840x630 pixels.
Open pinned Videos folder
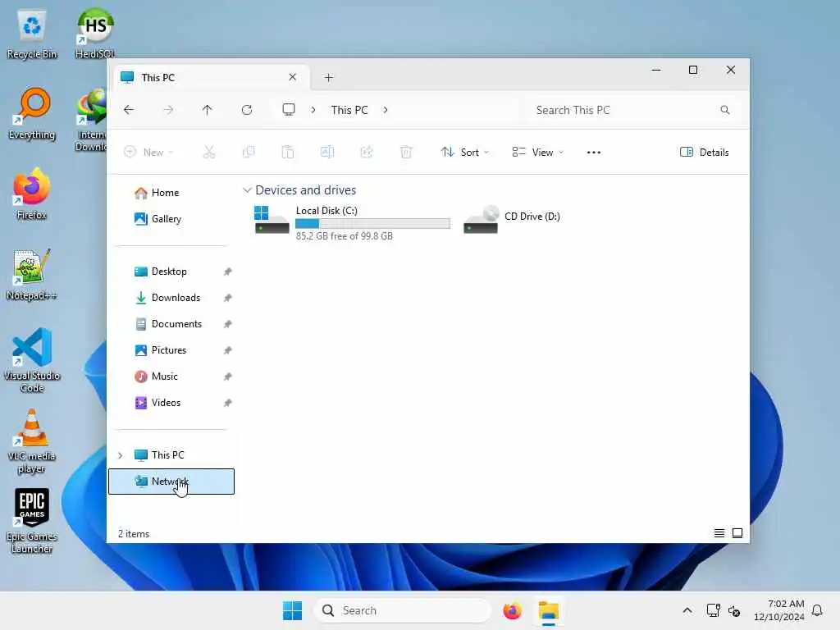pyautogui.click(x=166, y=402)
